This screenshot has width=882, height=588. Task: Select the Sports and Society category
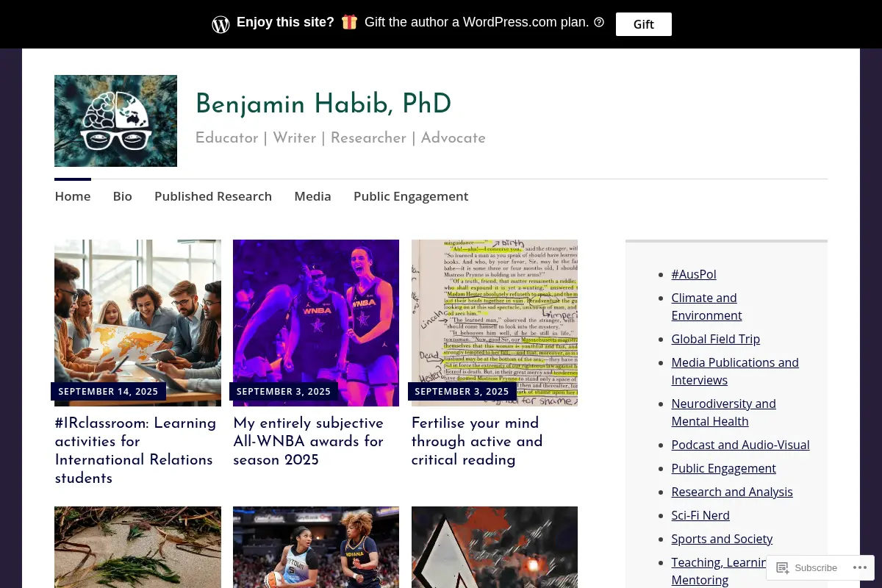[x=722, y=539]
